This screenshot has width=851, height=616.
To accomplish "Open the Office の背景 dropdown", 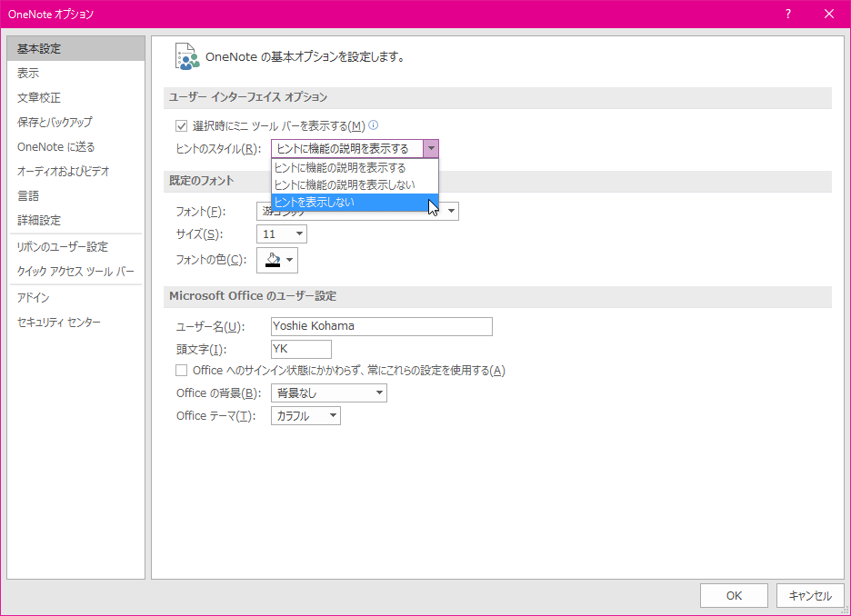I will [329, 393].
